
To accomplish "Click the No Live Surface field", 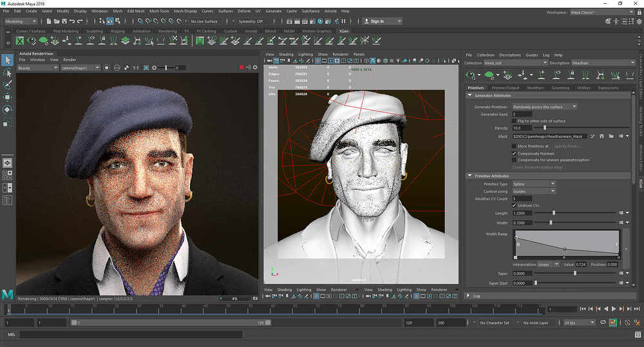I will click(x=204, y=21).
